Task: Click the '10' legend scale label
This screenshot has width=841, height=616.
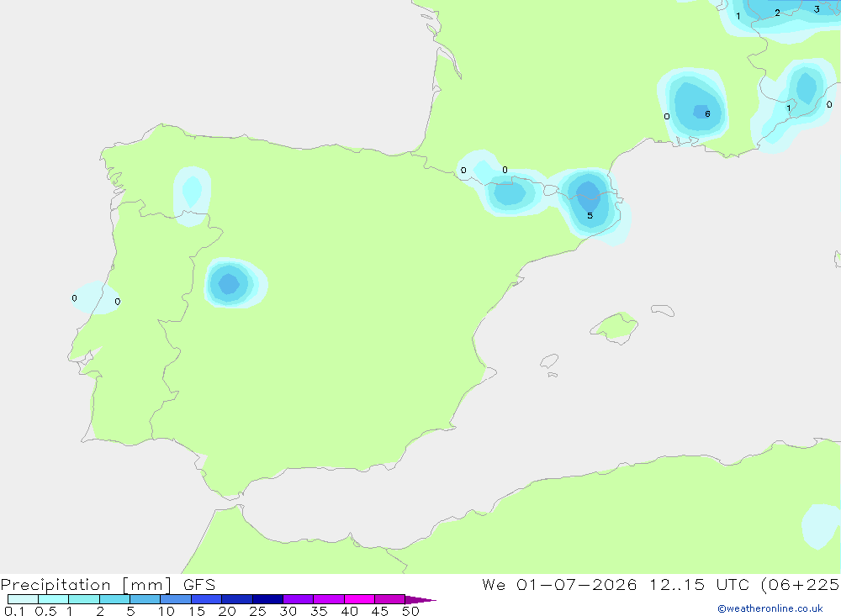Action: click(166, 611)
